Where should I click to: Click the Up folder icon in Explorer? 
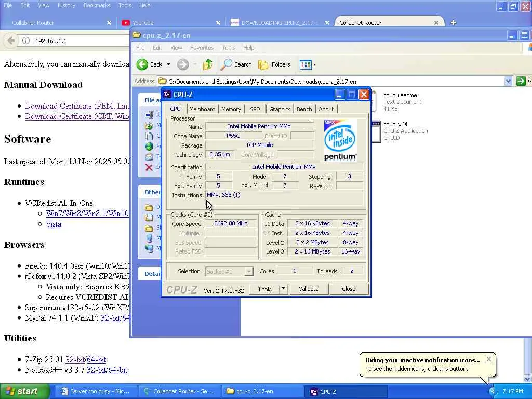tap(208, 64)
